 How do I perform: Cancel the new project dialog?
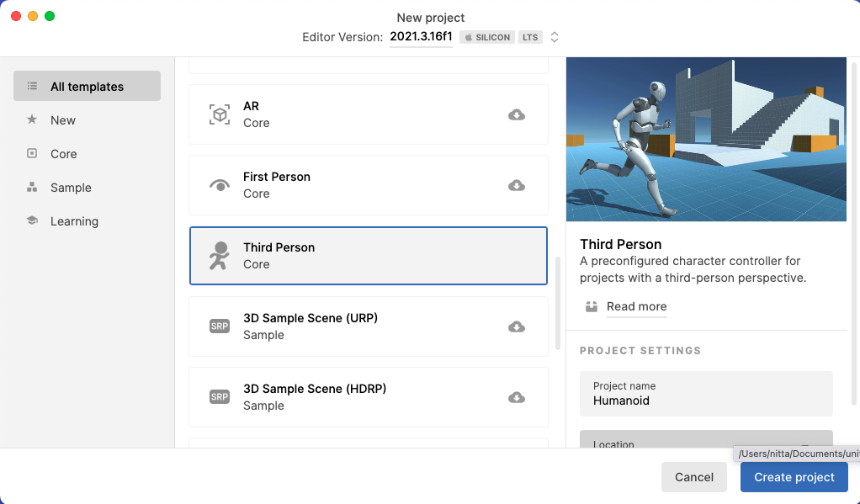[694, 477]
